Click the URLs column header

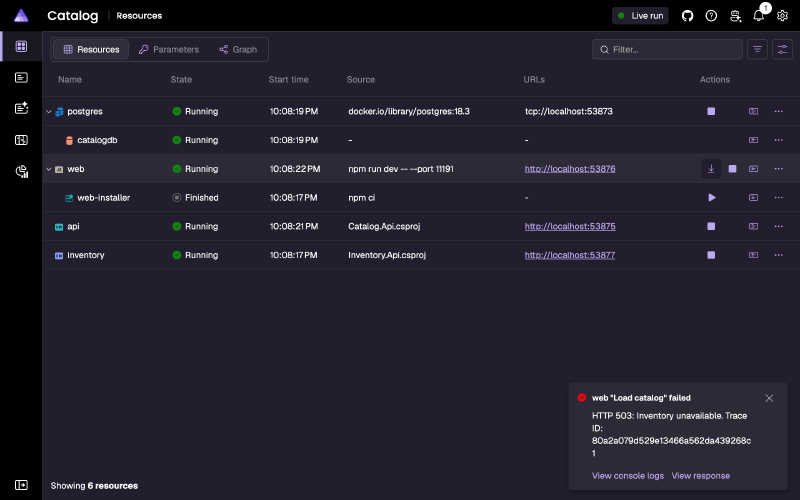tap(534, 80)
